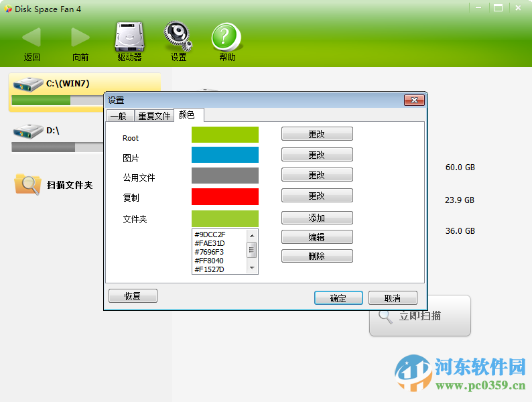Open the 帮助 question mark icon
Viewport: 532px width, 402px height.
pyautogui.click(x=226, y=37)
